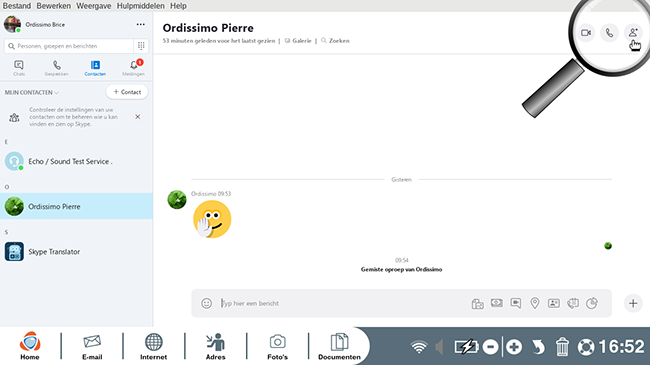The width and height of the screenshot is (650, 365).
Task: Click the speaker volume icon
Action: click(x=439, y=347)
